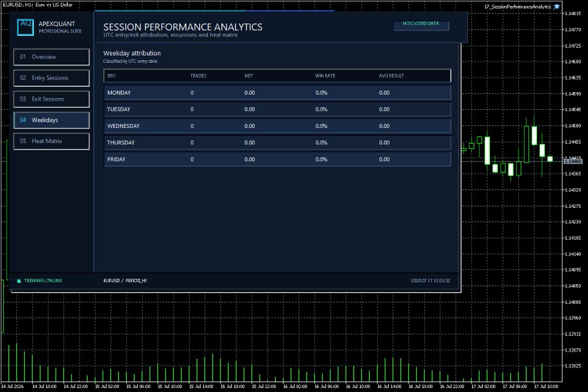Select the WEDNESDAY row label

pyautogui.click(x=123, y=126)
